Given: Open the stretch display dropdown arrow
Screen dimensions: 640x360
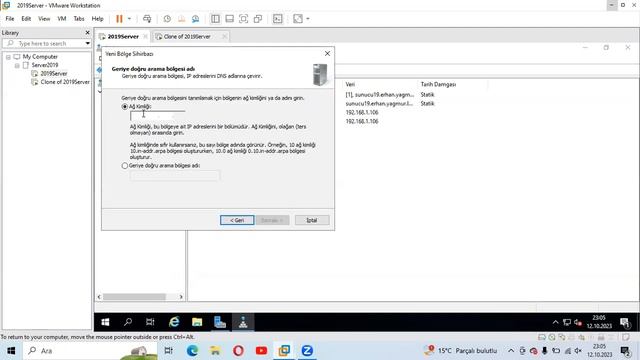Looking at the screenshot, I should tap(308, 19).
